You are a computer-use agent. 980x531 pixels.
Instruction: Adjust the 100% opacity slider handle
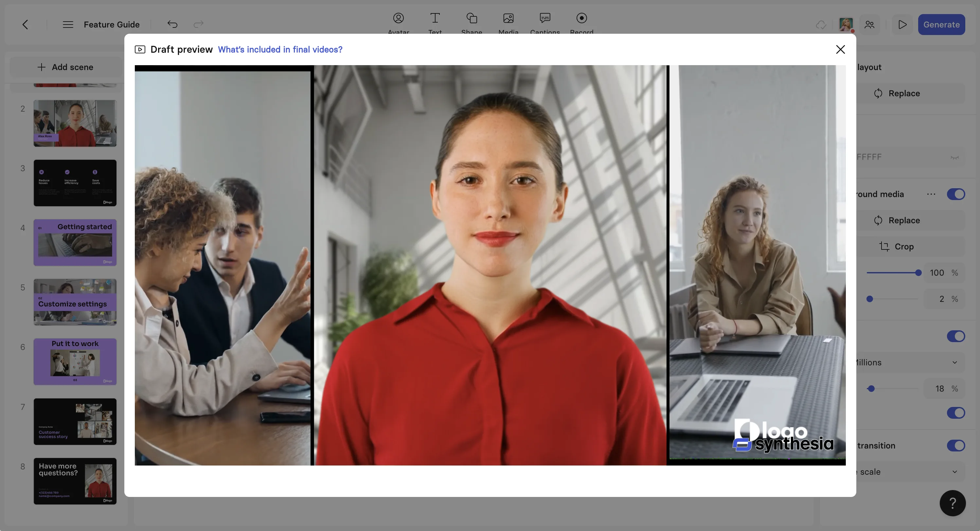tap(918, 273)
